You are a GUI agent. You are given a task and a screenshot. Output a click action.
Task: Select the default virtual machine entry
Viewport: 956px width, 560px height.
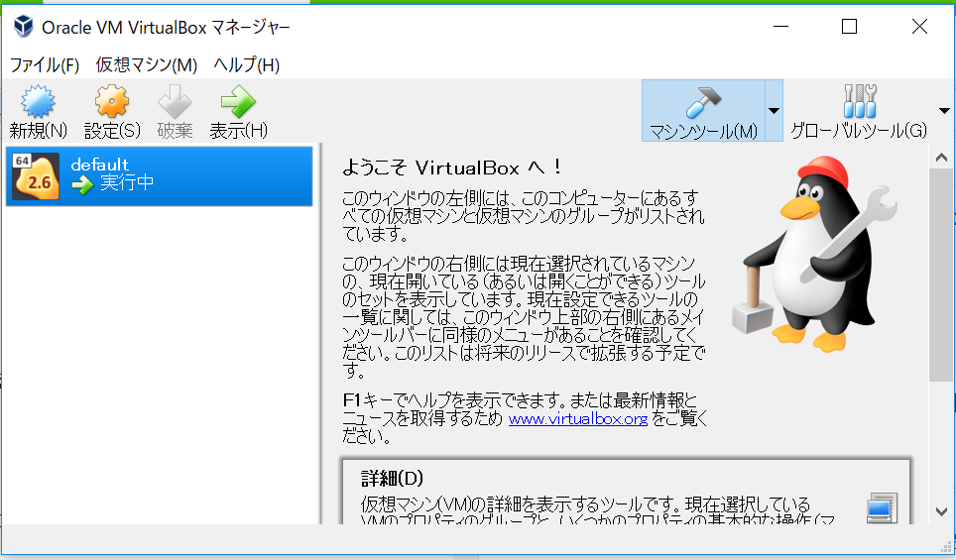coord(159,176)
